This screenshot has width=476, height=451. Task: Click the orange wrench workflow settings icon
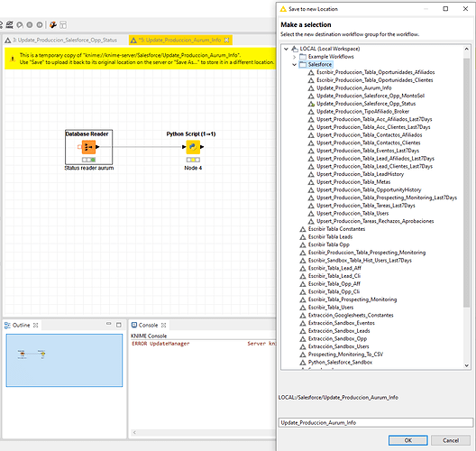point(53,24)
